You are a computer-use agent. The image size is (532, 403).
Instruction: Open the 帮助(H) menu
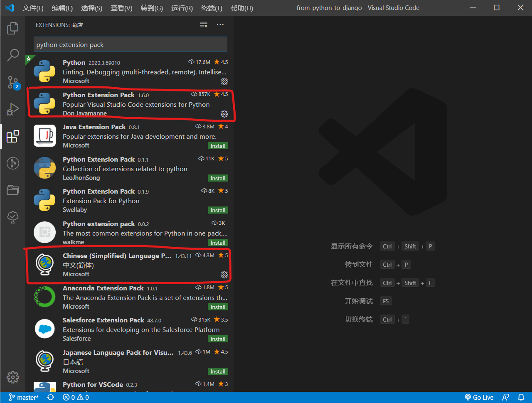pos(241,8)
